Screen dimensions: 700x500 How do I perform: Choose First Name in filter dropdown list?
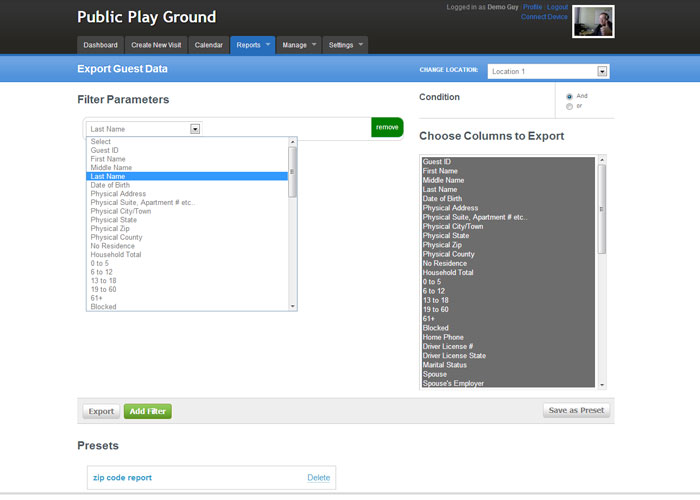187,159
